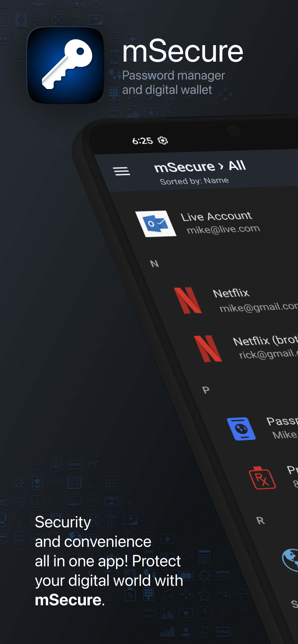This screenshot has width=298, height=644.
Task: Open the Netflix entry name
Action: click(231, 293)
